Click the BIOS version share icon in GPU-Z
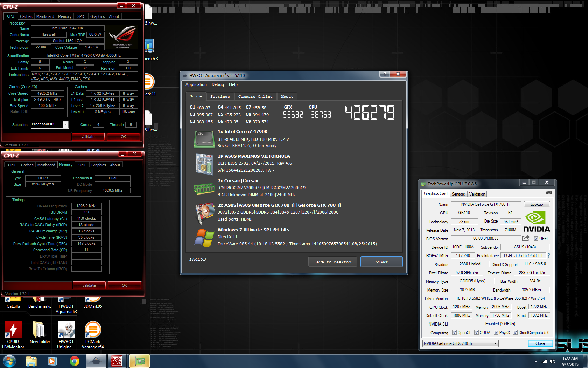The image size is (588, 368). coord(526,238)
